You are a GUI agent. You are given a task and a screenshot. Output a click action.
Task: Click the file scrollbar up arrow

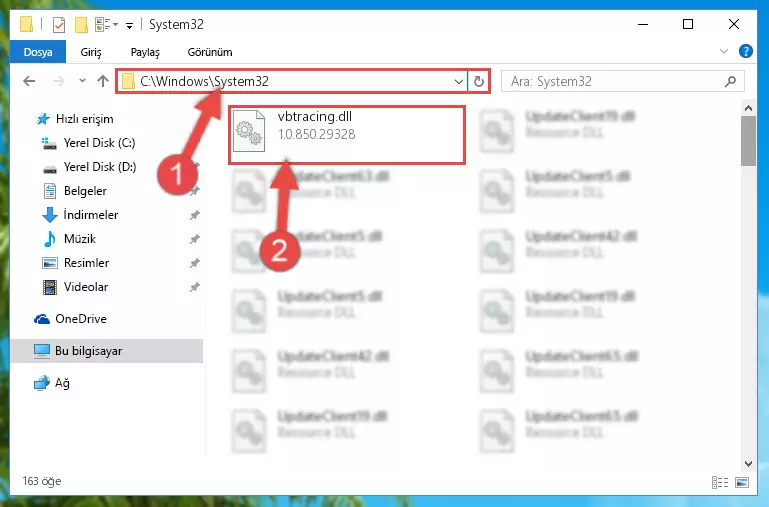[748, 108]
